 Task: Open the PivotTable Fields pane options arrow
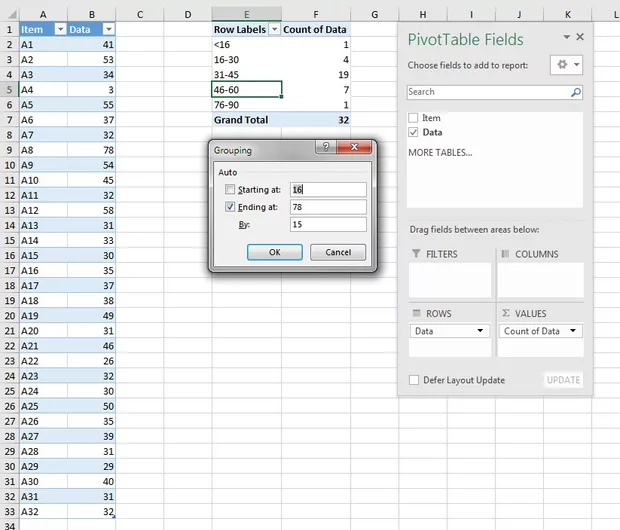(x=567, y=37)
